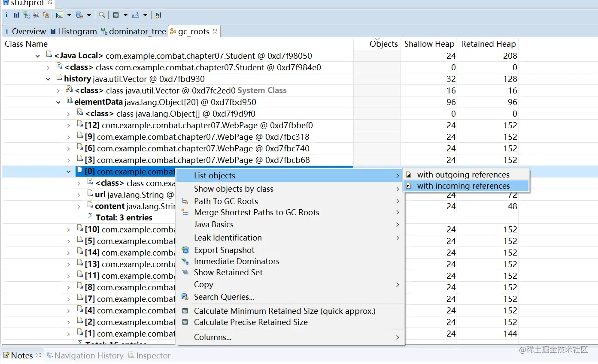Sort by the Retained Heap column header
Image resolution: width=598 pixels, height=364 pixels.
pos(488,44)
